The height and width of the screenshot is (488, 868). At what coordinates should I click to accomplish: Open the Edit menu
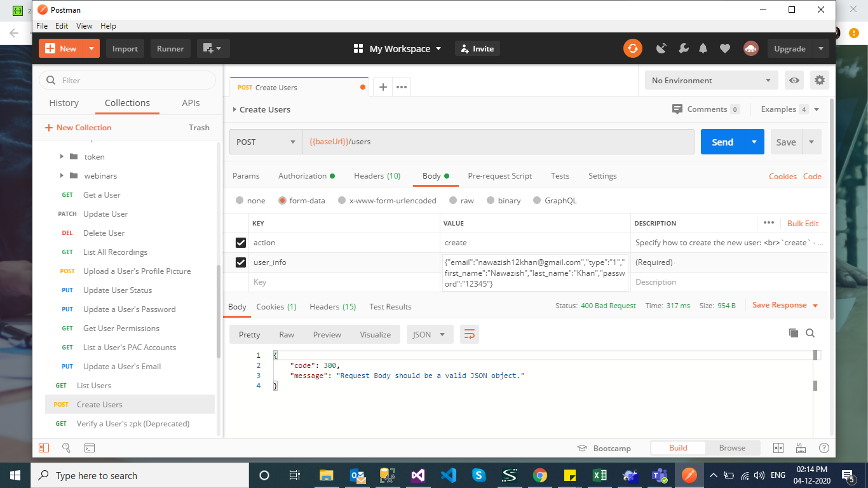[62, 26]
